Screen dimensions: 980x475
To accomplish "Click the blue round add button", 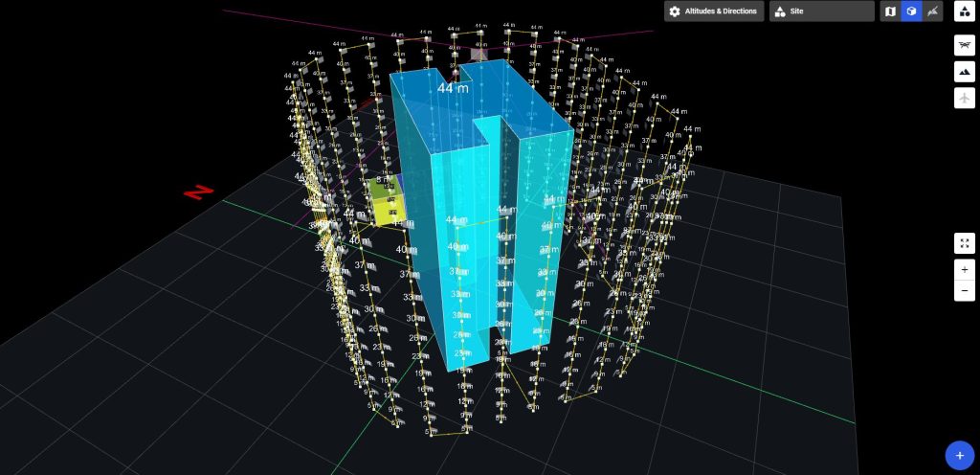I will coord(959,455).
